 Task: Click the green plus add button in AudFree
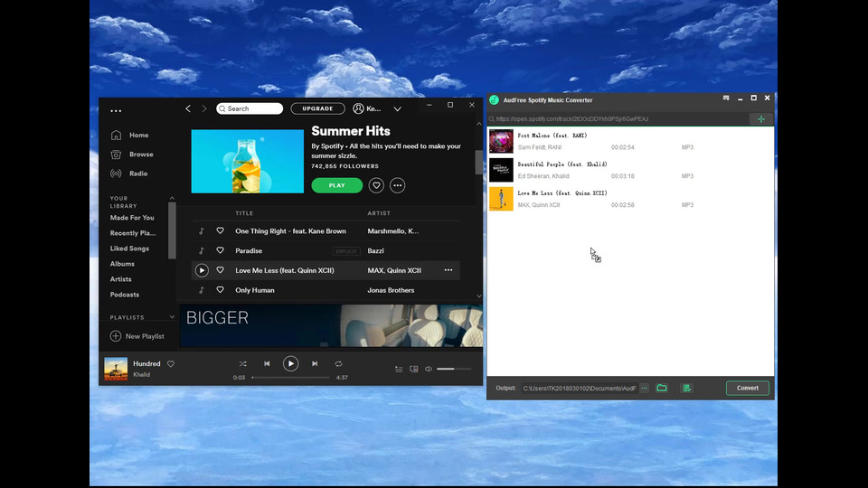[x=761, y=119]
